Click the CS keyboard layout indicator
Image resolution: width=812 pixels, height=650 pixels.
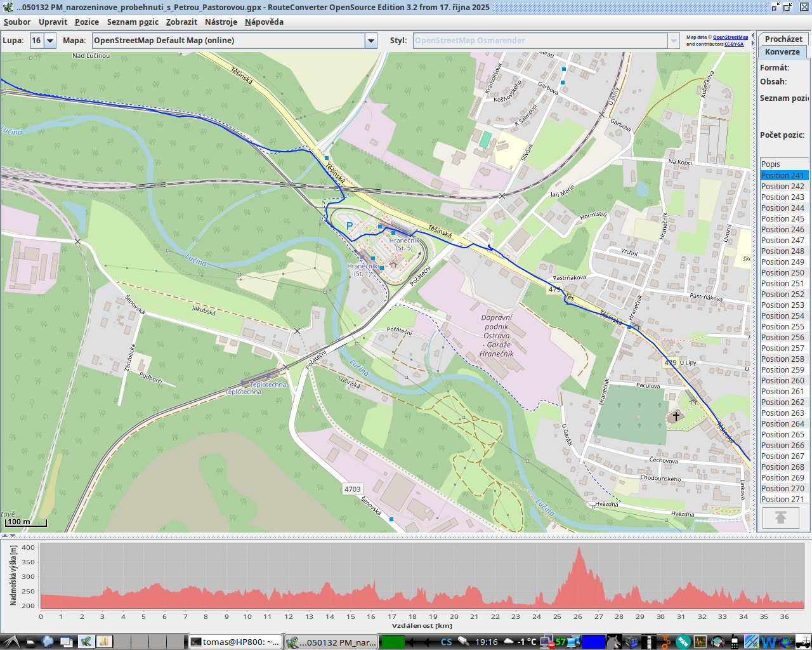click(446, 642)
